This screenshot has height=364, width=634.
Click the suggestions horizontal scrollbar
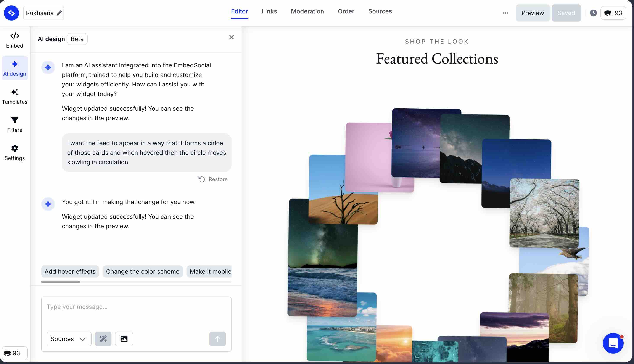coord(61,282)
